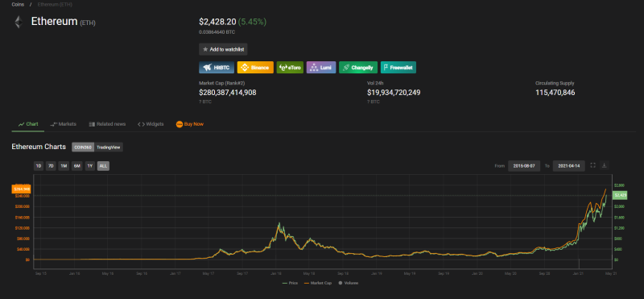The image size is (644, 299).
Task: Set chart range to 7D
Action: (51, 166)
